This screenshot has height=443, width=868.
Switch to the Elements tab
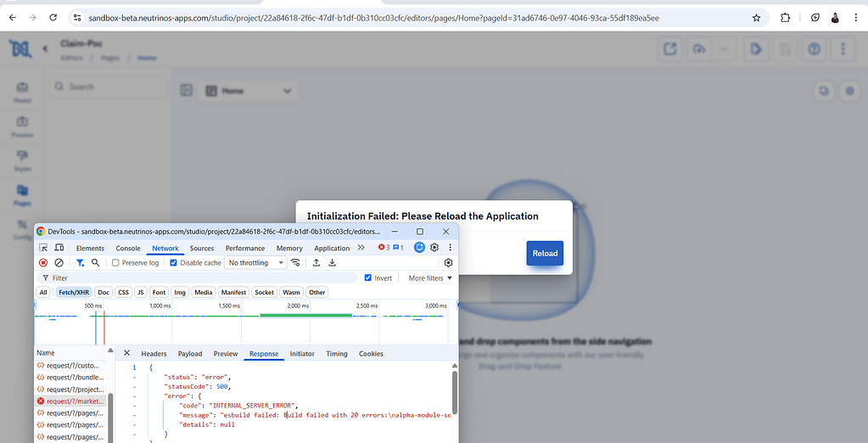click(90, 248)
